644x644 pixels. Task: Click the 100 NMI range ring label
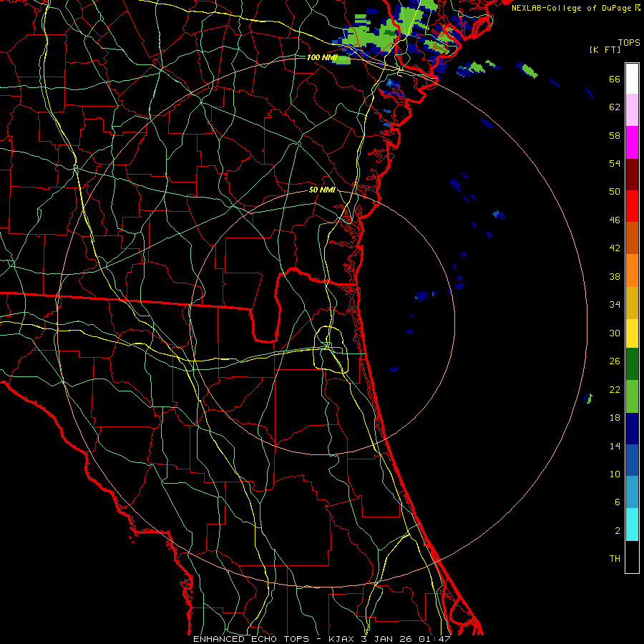(x=322, y=57)
